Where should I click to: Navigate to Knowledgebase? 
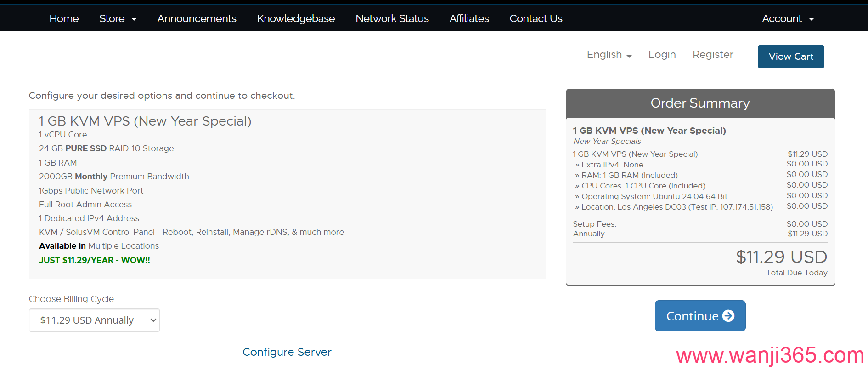click(296, 18)
